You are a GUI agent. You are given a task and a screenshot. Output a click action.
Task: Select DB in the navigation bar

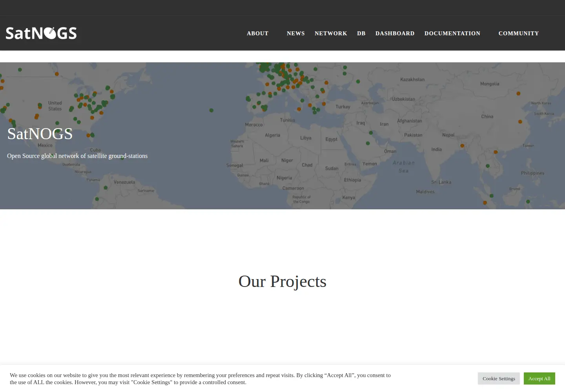tap(361, 33)
